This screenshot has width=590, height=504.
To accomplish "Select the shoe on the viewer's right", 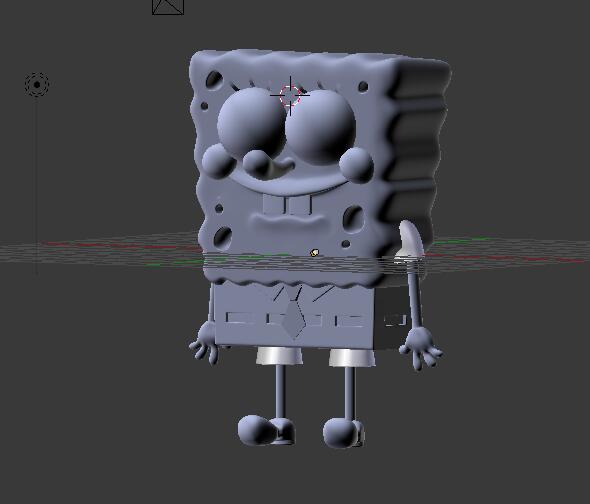I will [x=344, y=432].
